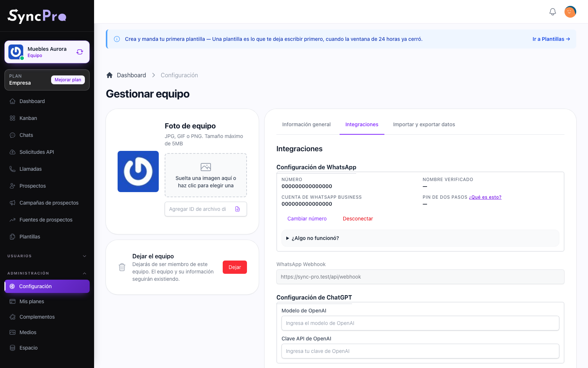This screenshot has width=588, height=368.
Task: Click the file icon in archivo ID field
Action: 237,209
